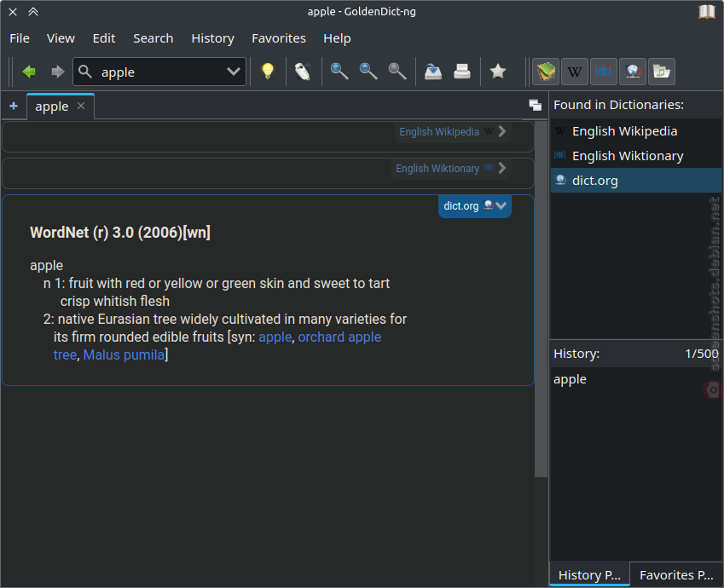Open the search box dropdown arrow
The width and height of the screenshot is (724, 588).
234,72
